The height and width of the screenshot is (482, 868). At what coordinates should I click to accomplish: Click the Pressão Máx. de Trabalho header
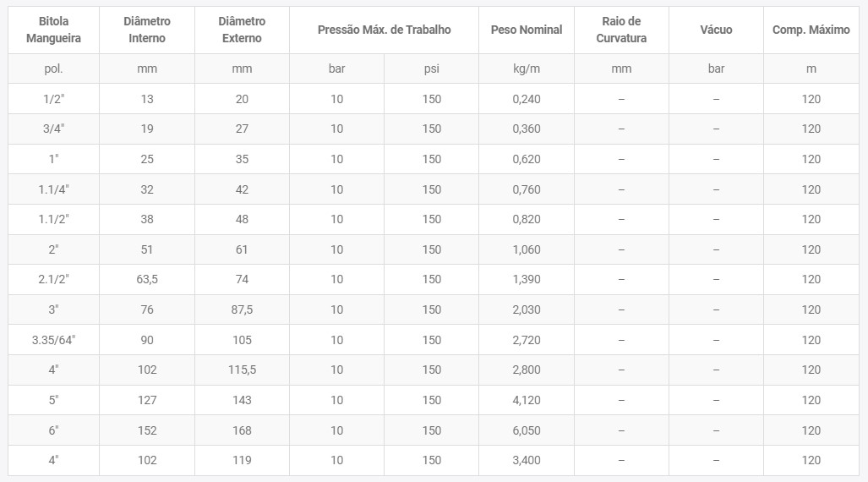384,30
